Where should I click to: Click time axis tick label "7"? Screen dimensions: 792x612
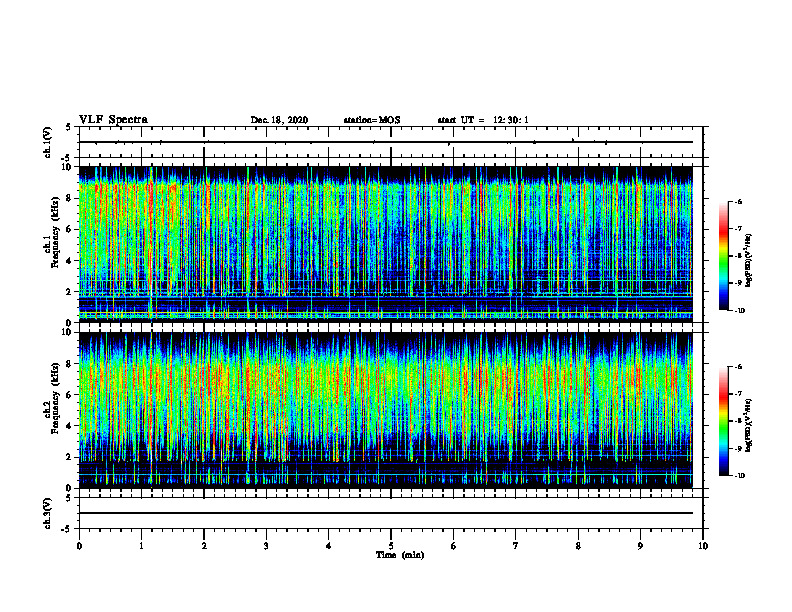point(516,546)
